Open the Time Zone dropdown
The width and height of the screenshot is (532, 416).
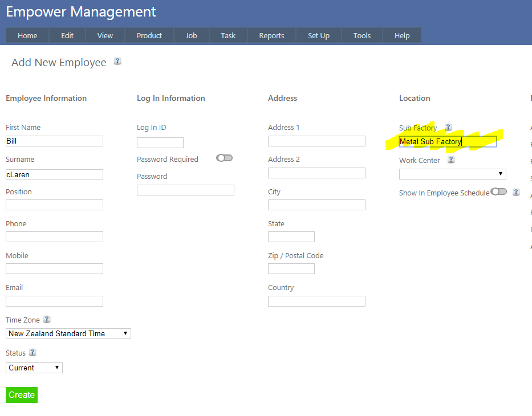[68, 333]
